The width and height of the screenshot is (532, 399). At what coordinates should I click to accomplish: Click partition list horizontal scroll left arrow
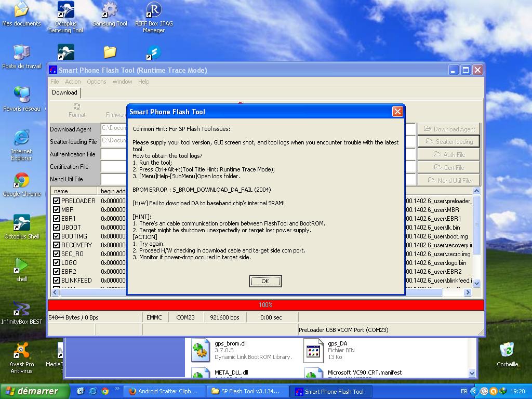coord(55,292)
